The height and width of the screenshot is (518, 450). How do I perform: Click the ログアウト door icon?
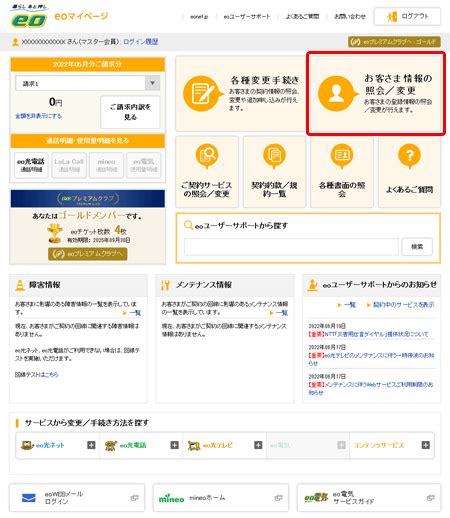pos(392,16)
